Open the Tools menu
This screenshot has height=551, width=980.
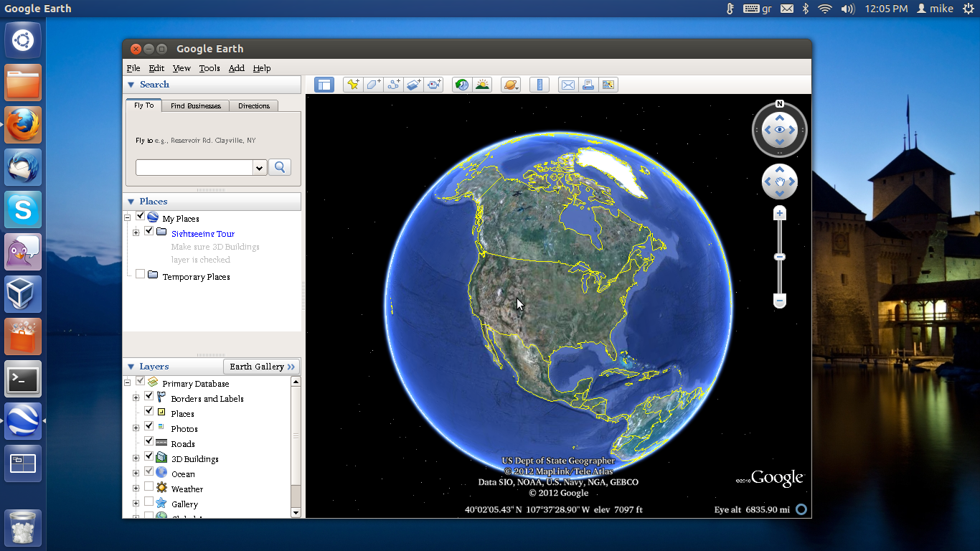point(209,68)
